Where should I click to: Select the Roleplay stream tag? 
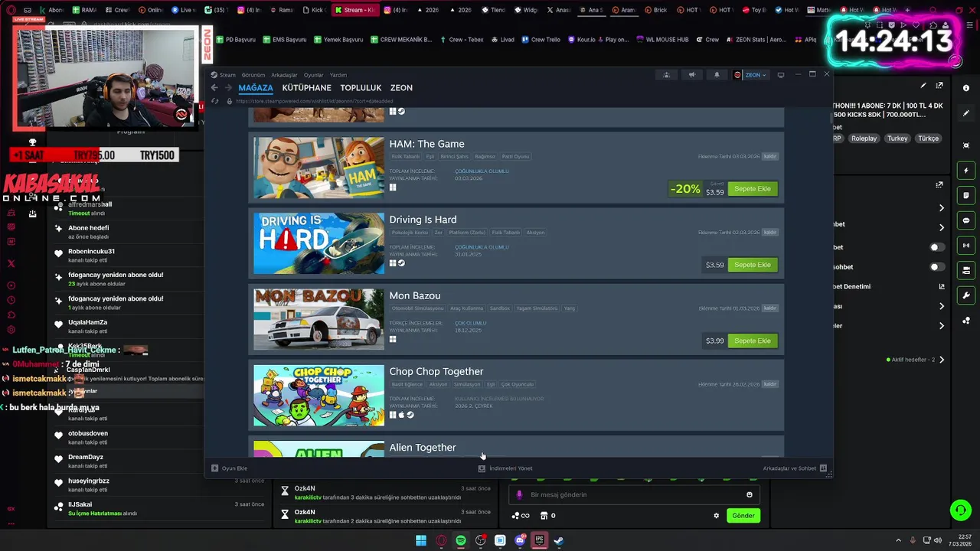click(864, 139)
